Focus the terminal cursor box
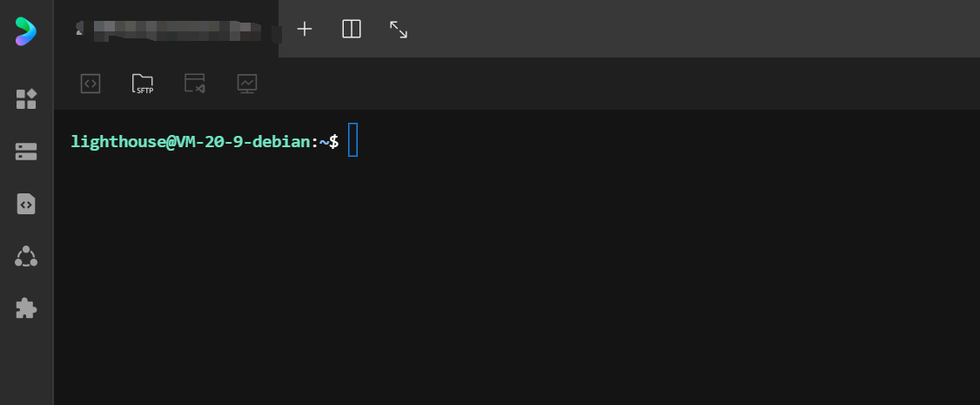 pyautogui.click(x=352, y=140)
